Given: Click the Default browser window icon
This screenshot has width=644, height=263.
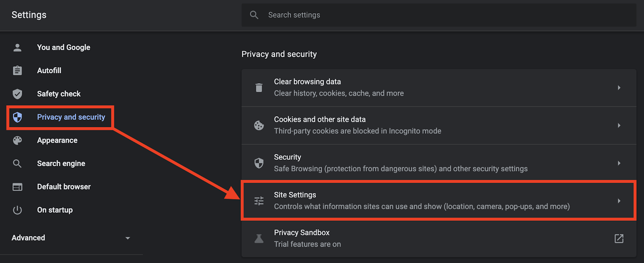Looking at the screenshot, I should 17,187.
